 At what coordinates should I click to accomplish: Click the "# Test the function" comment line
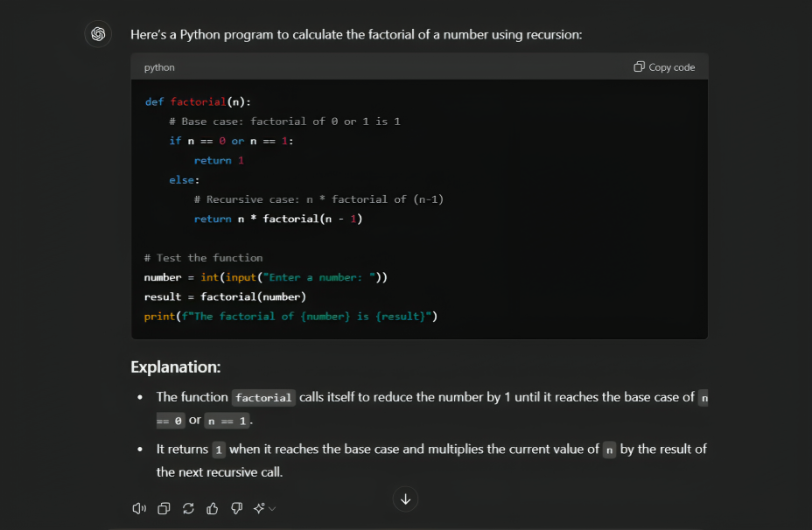203,258
